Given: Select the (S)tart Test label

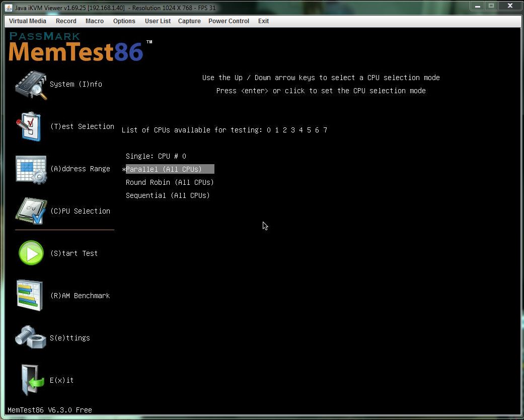Looking at the screenshot, I should 74,253.
